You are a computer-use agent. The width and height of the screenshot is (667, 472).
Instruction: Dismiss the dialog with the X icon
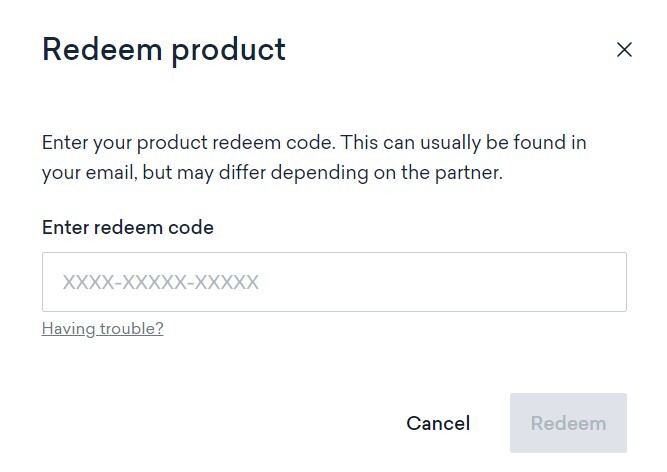click(x=624, y=50)
